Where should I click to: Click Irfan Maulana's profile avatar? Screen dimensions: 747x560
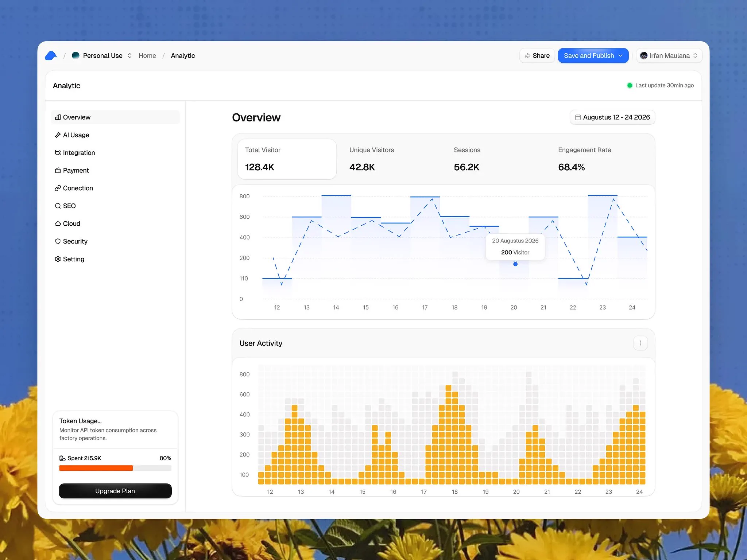644,55
